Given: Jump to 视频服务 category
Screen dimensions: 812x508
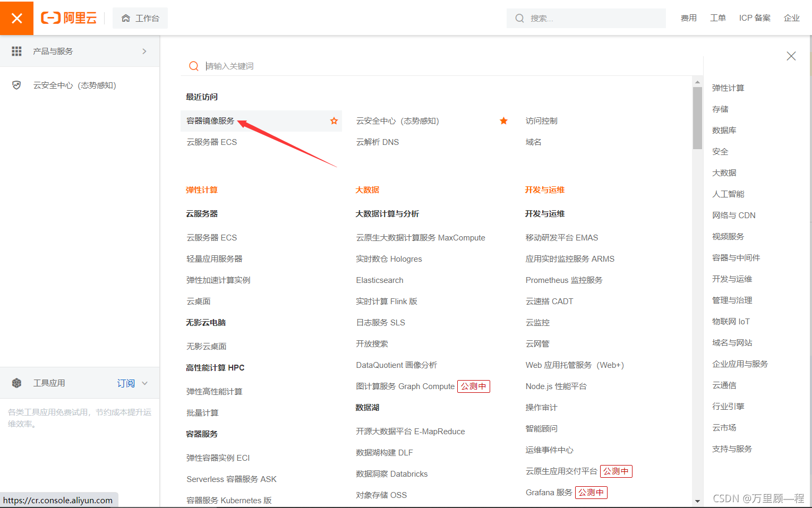Looking at the screenshot, I should point(728,237).
